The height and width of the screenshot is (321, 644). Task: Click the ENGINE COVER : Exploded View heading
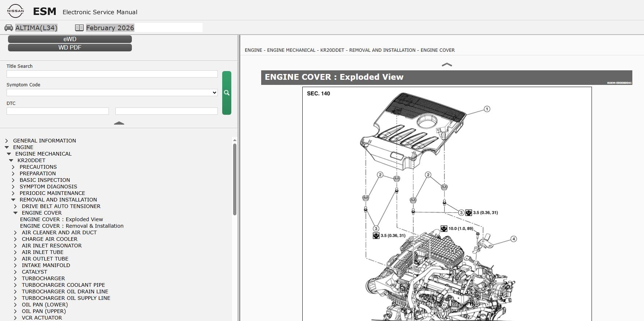[334, 77]
